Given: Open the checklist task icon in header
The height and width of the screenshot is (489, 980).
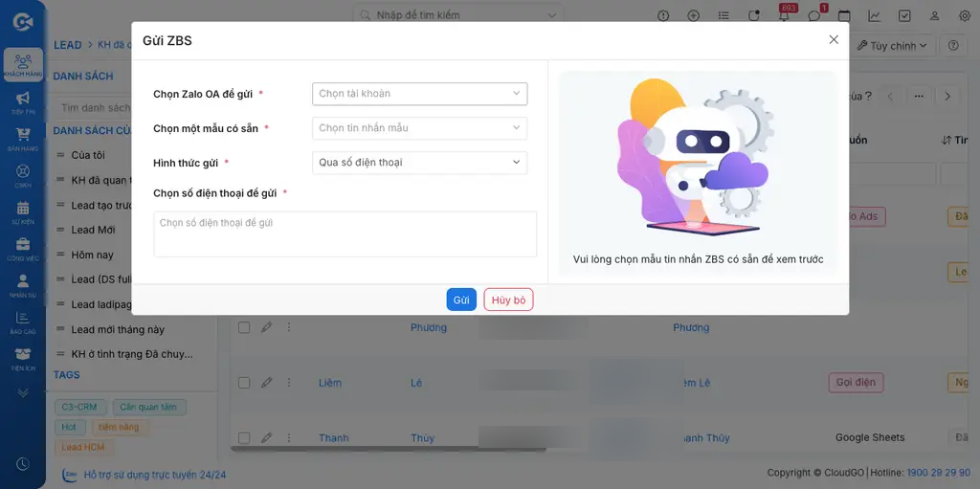Looking at the screenshot, I should tap(904, 15).
